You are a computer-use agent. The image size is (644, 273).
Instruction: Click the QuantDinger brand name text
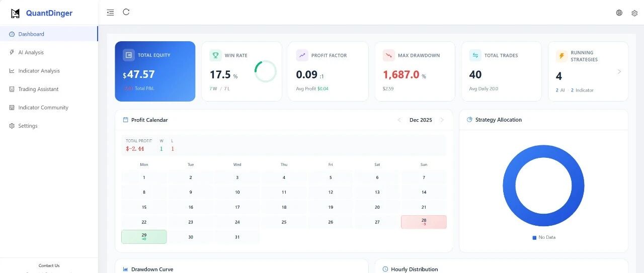tap(49, 14)
